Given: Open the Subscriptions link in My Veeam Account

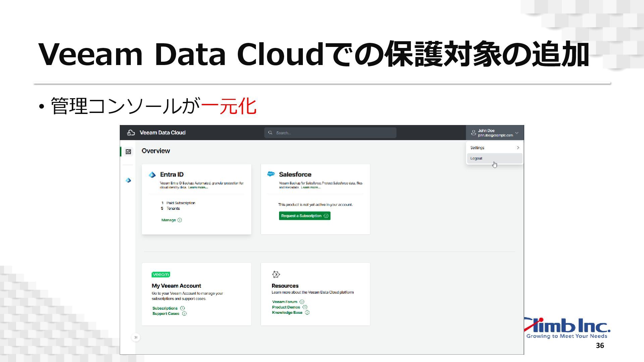Looking at the screenshot, I should point(165,308).
